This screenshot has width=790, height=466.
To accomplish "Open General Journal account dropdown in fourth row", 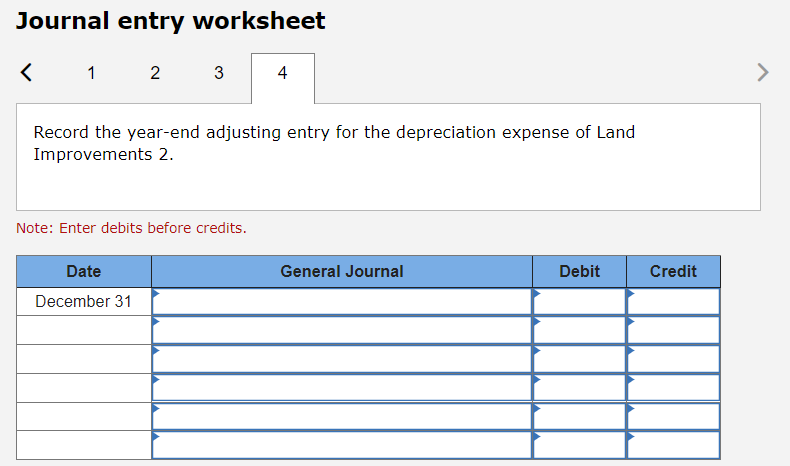I will coord(342,387).
